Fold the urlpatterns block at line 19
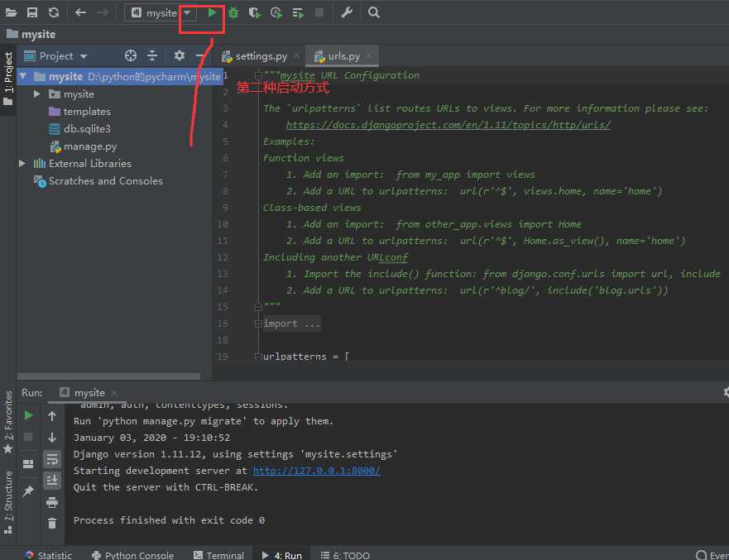 click(258, 357)
